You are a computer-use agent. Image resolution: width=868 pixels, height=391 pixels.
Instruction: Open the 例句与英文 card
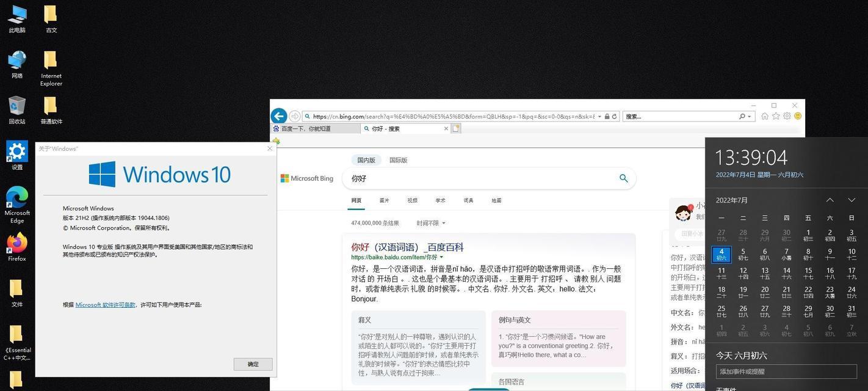pos(559,338)
